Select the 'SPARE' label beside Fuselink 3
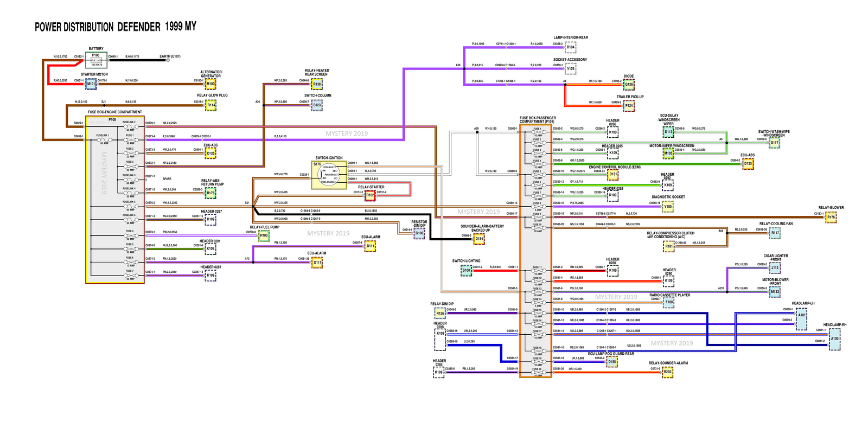The height and width of the screenshot is (428, 868). (x=167, y=178)
